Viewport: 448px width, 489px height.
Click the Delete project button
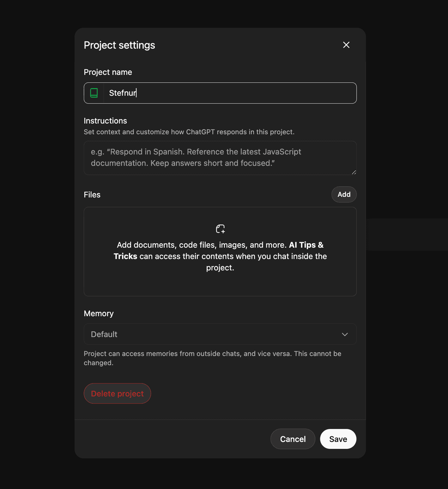pyautogui.click(x=117, y=393)
